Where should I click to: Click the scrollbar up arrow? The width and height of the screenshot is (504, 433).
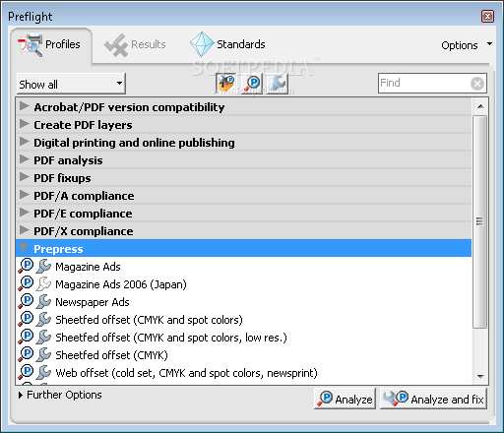(480, 106)
